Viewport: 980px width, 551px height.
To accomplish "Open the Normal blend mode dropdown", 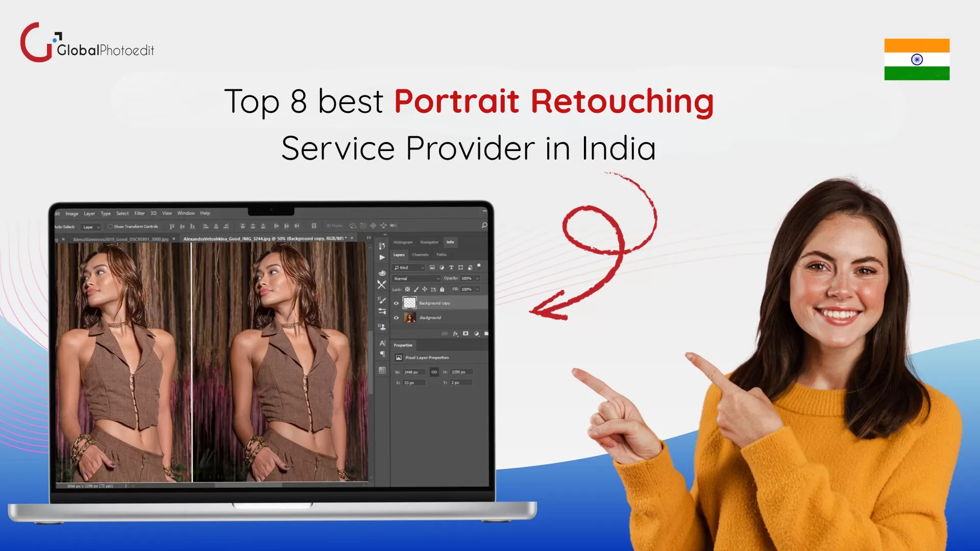I will 415,278.
